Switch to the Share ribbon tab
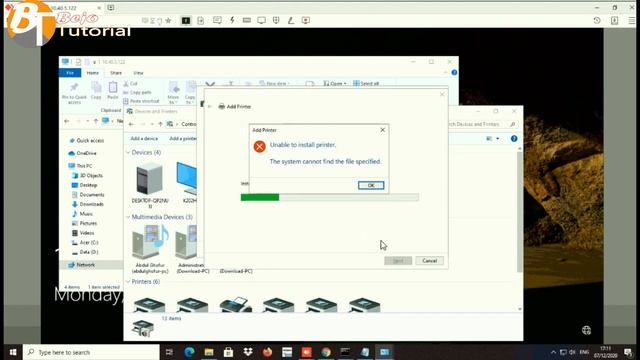 [x=116, y=73]
